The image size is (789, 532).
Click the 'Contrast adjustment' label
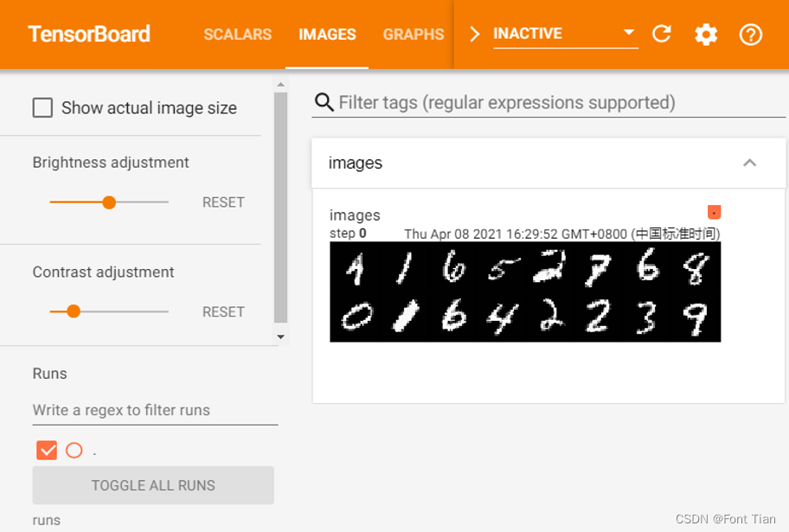[x=103, y=272]
